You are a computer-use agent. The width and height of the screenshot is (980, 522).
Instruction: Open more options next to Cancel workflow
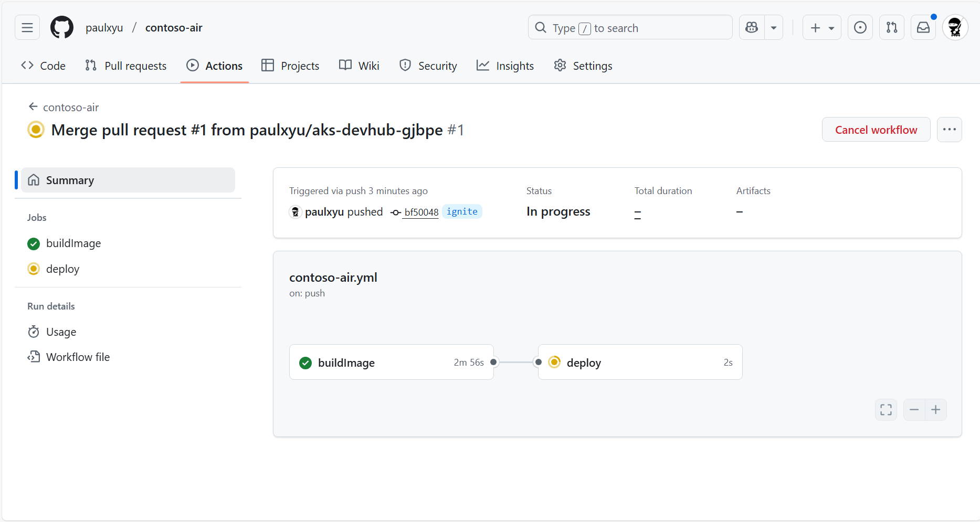coord(950,130)
